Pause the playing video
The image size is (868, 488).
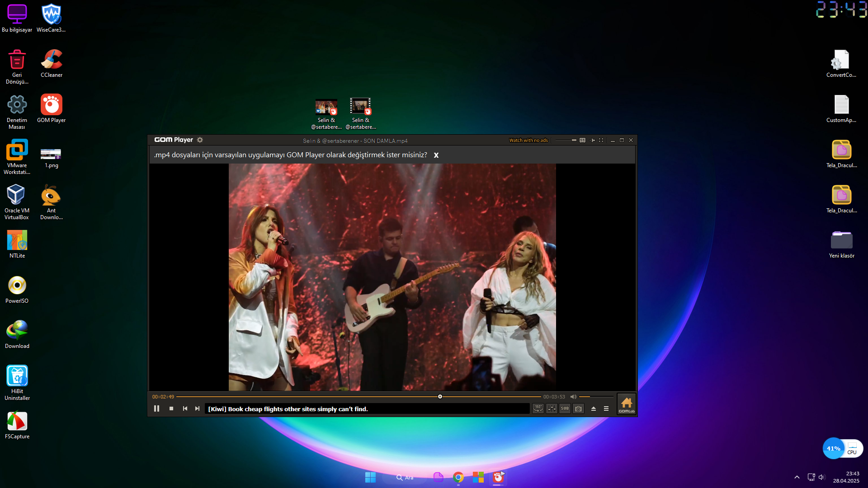pos(156,408)
